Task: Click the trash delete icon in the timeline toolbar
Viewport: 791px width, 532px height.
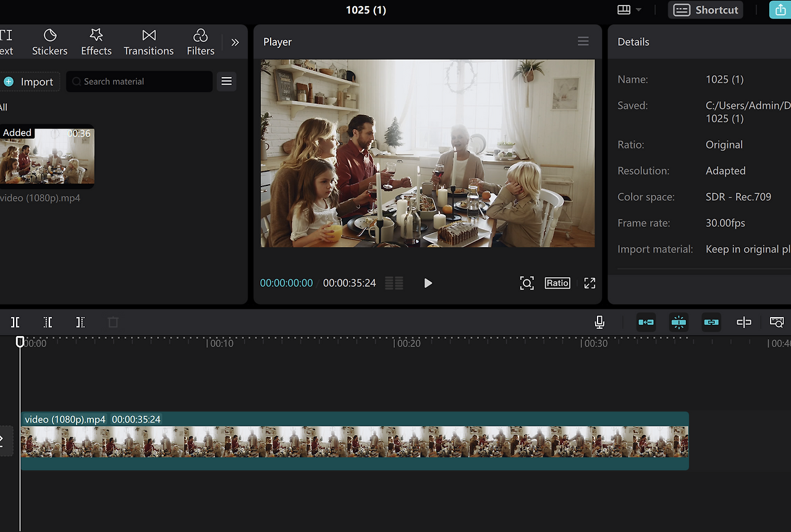Action: click(x=112, y=322)
